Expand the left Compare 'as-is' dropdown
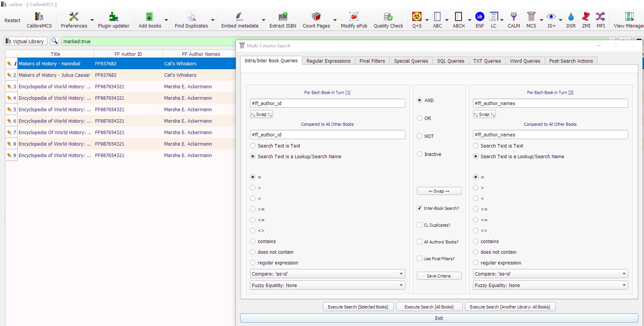This screenshot has width=644, height=326. pyautogui.click(x=328, y=274)
